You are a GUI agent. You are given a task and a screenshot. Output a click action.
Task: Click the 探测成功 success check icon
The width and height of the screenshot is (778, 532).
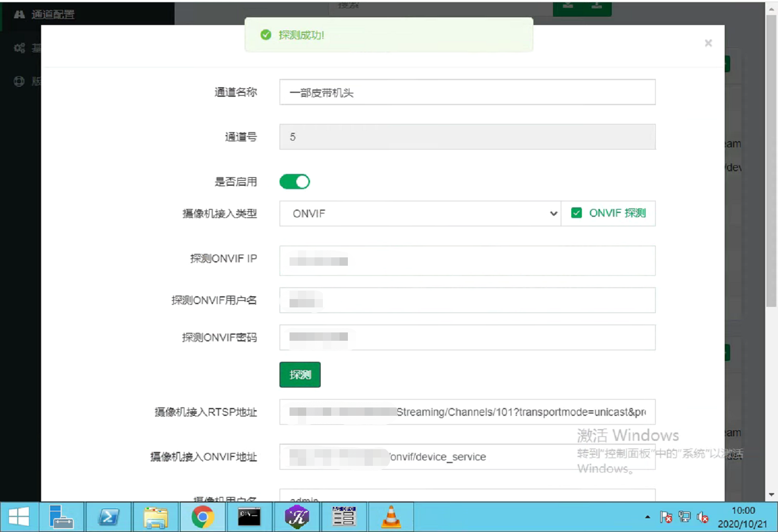click(x=266, y=35)
